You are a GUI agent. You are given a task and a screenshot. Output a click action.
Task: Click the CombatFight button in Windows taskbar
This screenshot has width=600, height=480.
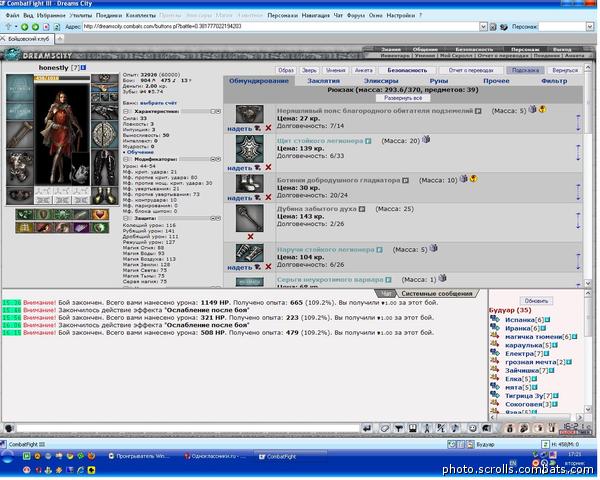(290, 456)
